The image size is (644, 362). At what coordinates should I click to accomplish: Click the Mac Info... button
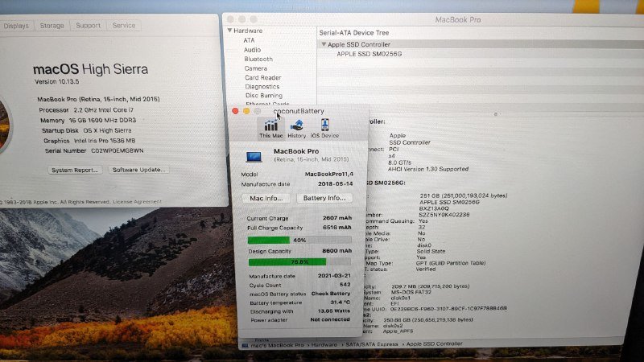[x=266, y=198]
